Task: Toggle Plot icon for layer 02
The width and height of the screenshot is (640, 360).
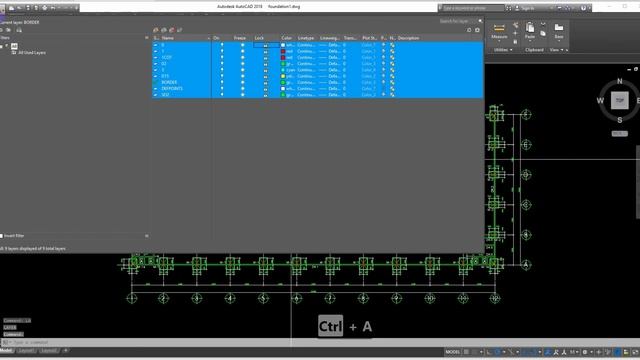Action: pyautogui.click(x=383, y=64)
